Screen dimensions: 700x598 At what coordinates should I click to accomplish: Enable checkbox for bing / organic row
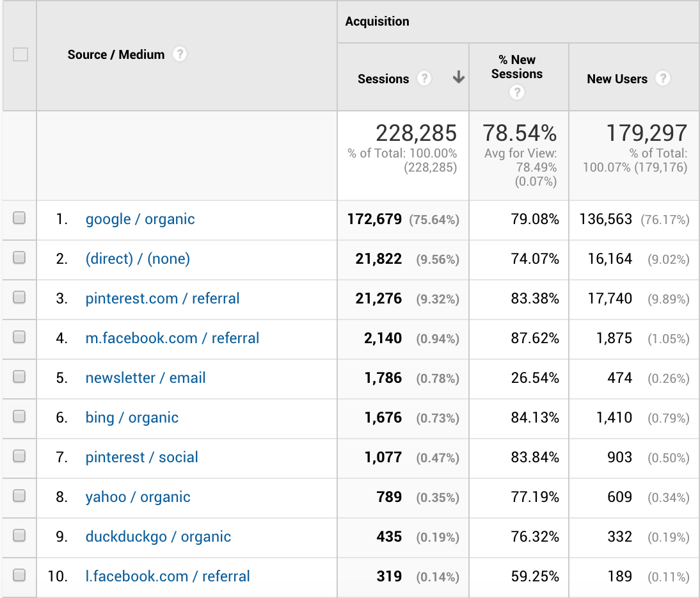[x=19, y=417]
